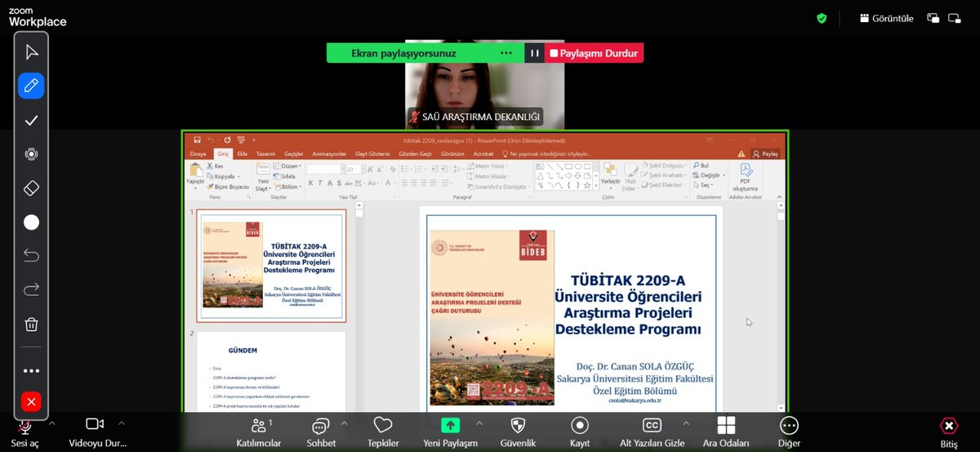
Task: Pause screen sharing
Action: [534, 53]
